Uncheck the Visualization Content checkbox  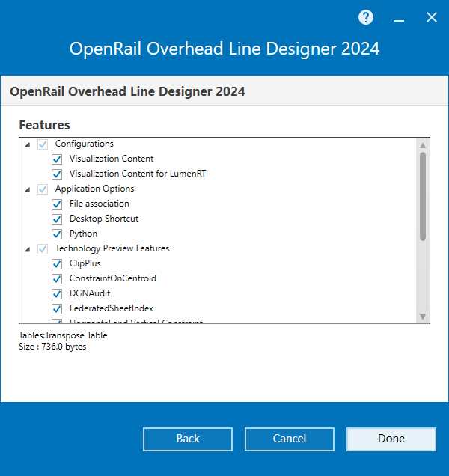[x=57, y=159]
